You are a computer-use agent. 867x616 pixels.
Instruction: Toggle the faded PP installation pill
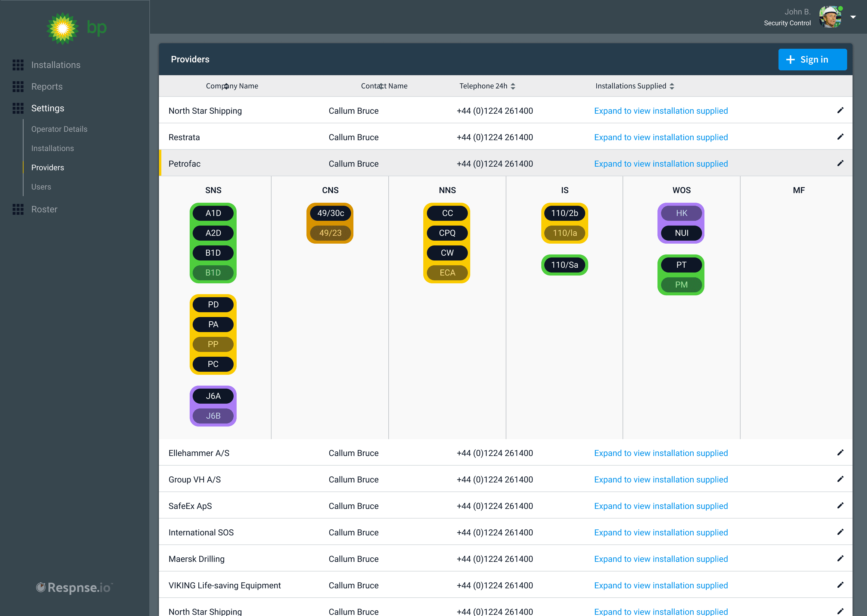click(213, 344)
